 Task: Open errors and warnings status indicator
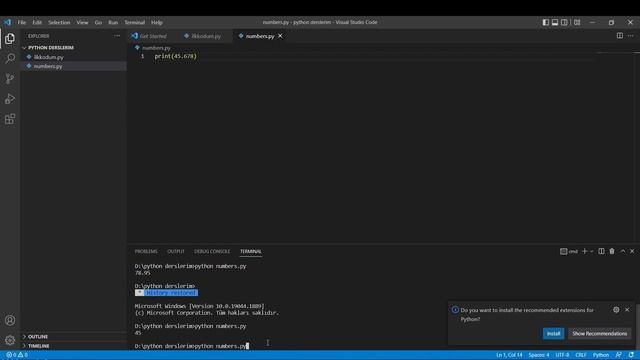pos(17,355)
